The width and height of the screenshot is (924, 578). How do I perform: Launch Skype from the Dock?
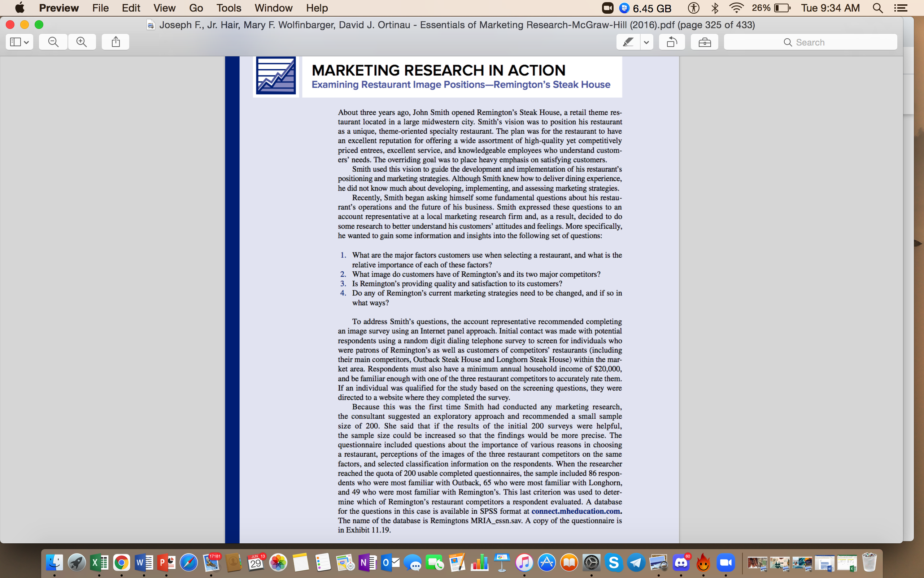pyautogui.click(x=614, y=563)
